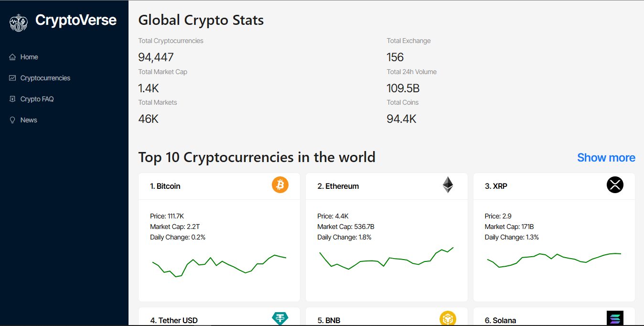Click the black XRP logo icon
Viewport: 644px width, 326px height.
point(615,185)
